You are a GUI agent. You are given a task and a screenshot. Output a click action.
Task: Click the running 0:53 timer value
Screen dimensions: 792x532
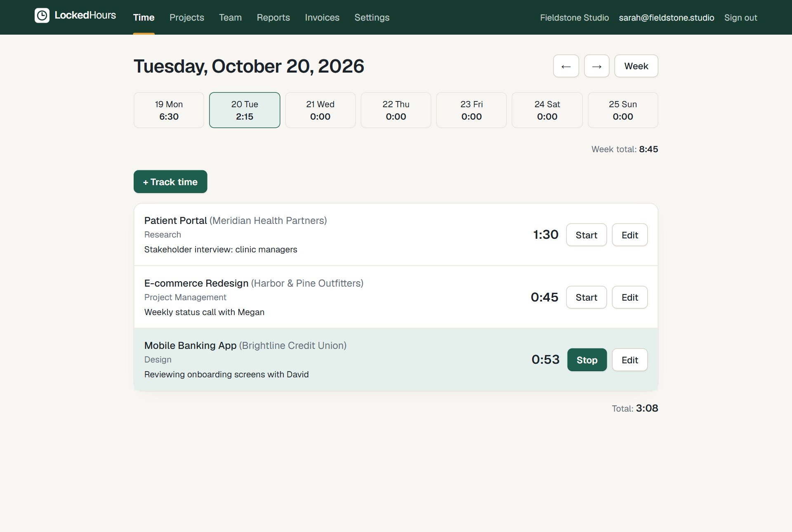[x=545, y=360]
